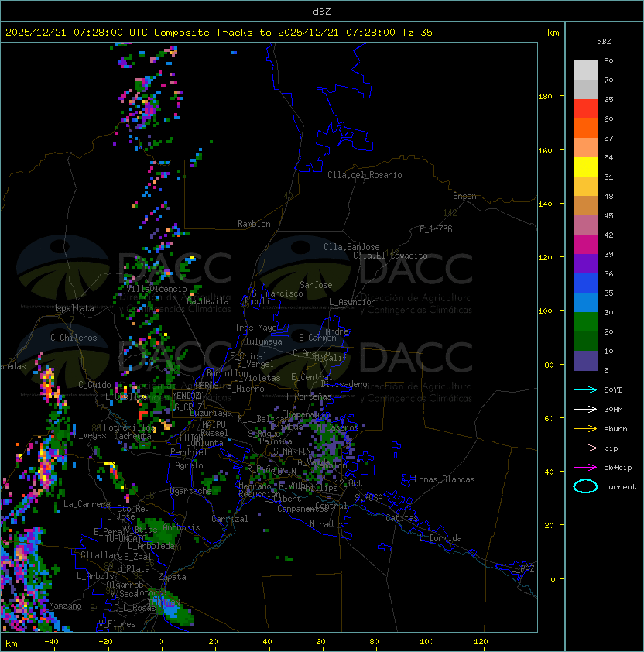Click the Carrizal label on the map

(x=230, y=519)
